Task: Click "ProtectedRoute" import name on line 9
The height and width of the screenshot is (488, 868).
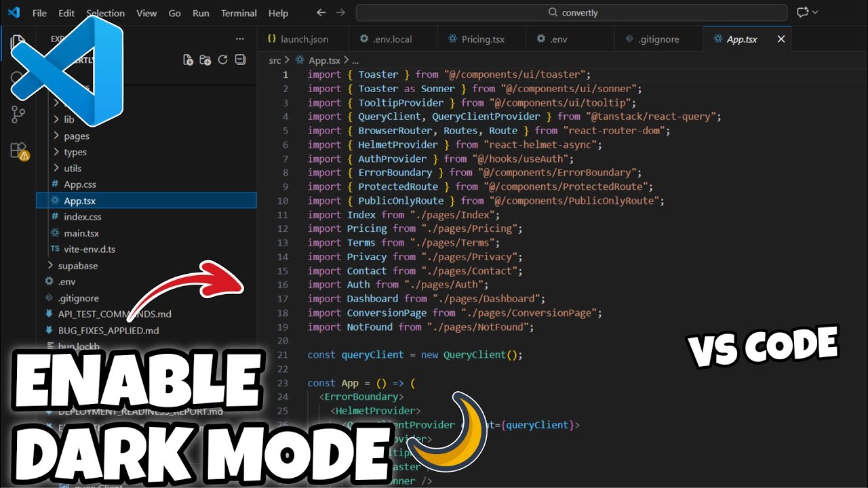Action: point(398,187)
